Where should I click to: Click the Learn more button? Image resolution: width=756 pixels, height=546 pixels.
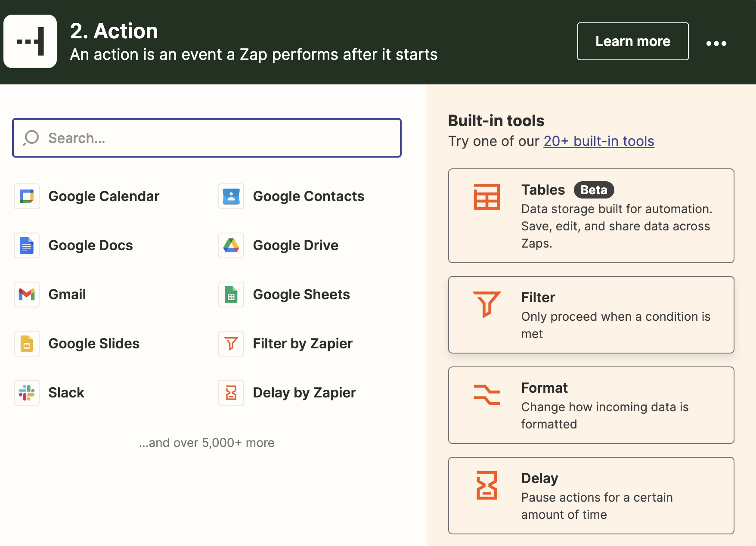tap(633, 41)
